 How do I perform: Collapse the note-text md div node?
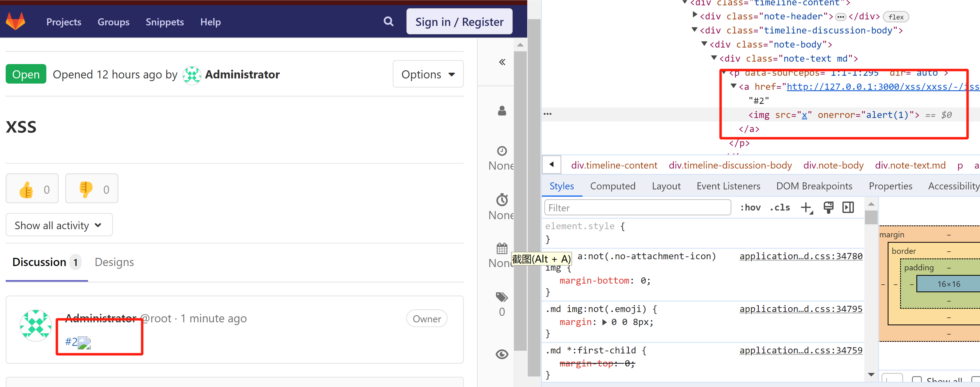714,58
